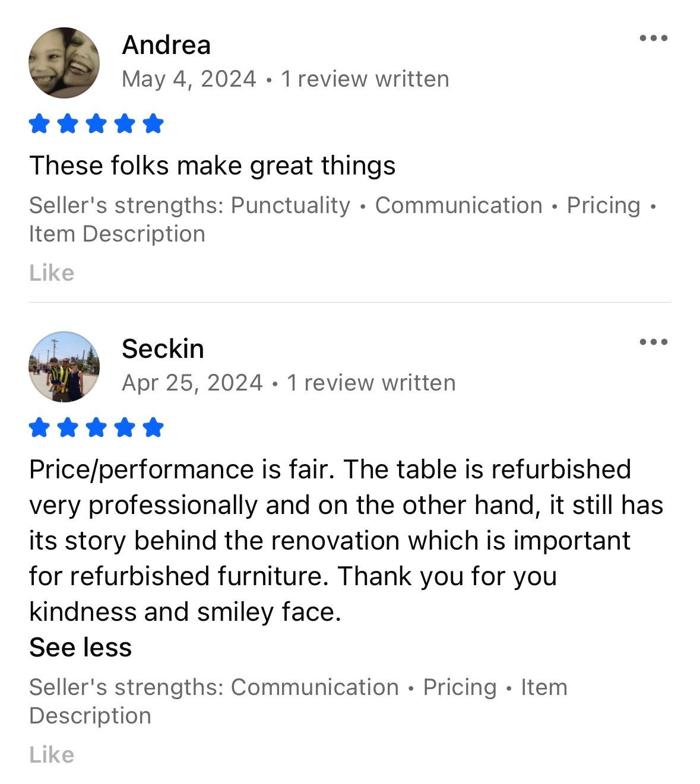
Task: Click the fourth star of Seckin's rating
Action: click(125, 426)
